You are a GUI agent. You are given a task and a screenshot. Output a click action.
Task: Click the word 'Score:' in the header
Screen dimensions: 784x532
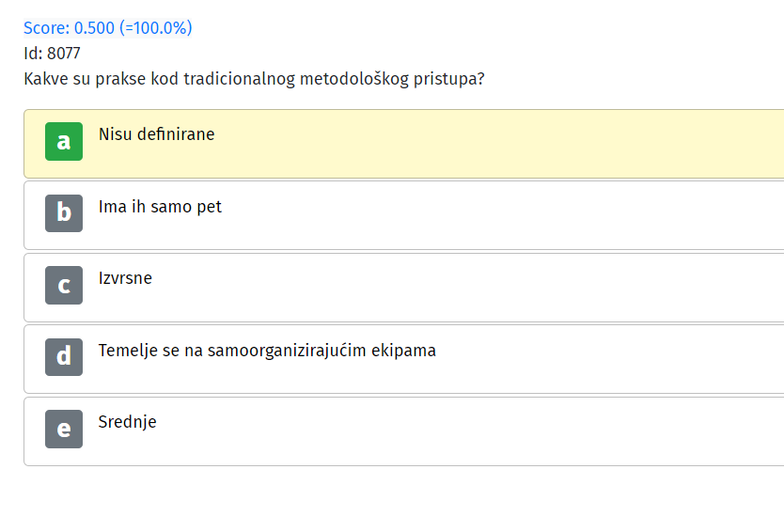[x=46, y=28]
